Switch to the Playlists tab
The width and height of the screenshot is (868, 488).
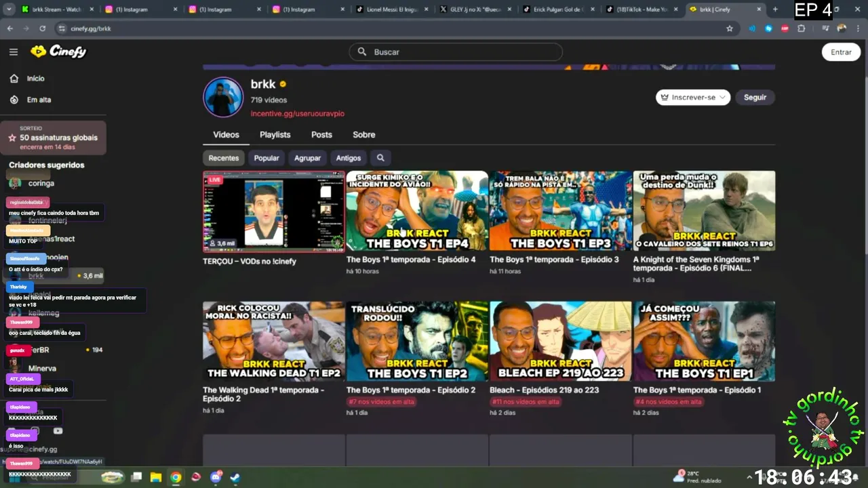(x=275, y=135)
